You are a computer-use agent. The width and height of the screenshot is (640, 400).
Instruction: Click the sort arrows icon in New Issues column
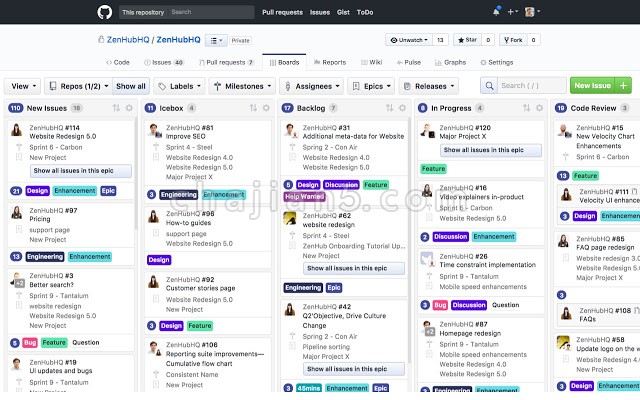point(116,108)
